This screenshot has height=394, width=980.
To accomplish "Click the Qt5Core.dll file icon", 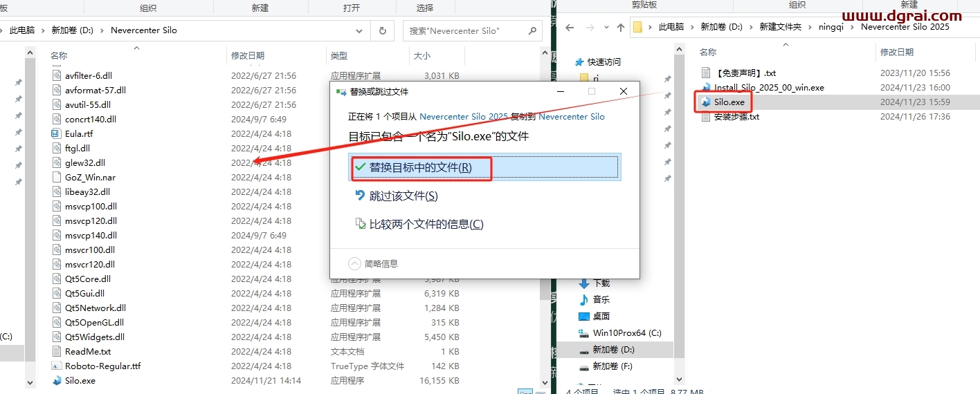I will (57, 279).
